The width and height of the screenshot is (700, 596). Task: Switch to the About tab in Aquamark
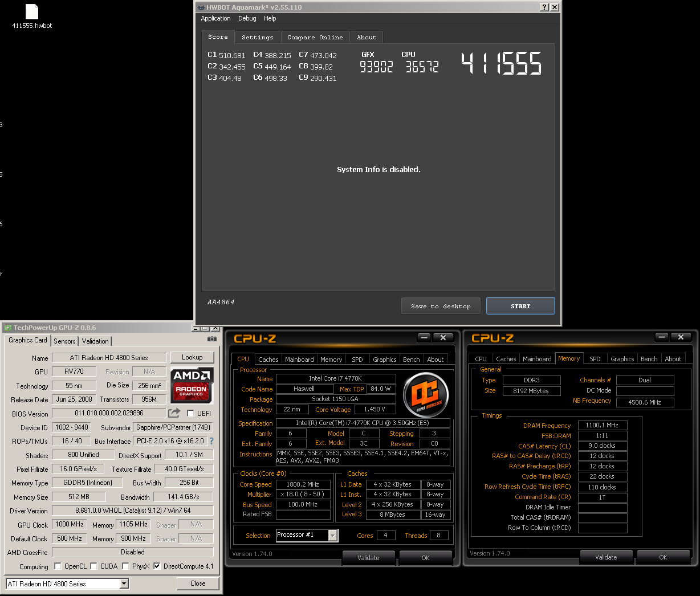coord(367,37)
